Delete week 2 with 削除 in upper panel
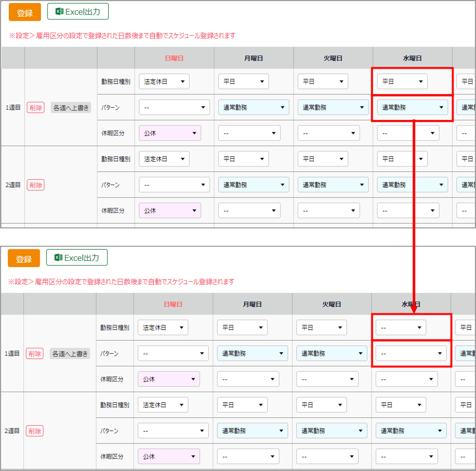This screenshot has height=471, width=476. (x=36, y=185)
